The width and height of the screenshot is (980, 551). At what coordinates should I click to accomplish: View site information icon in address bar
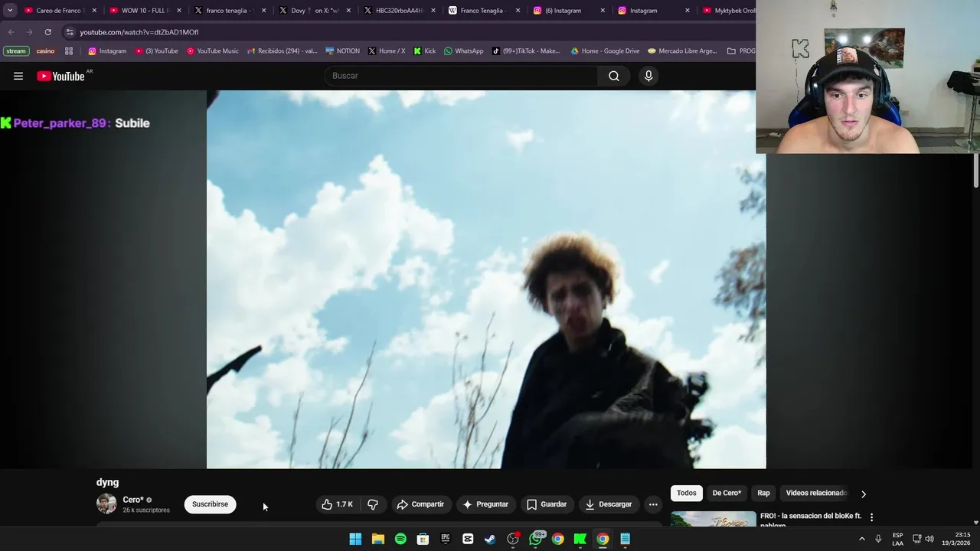[x=70, y=32]
